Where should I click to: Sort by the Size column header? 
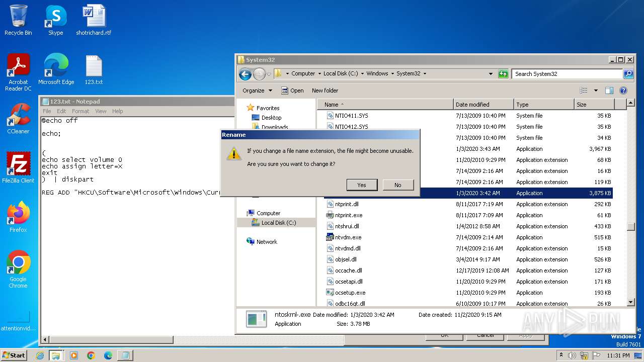[x=594, y=105]
